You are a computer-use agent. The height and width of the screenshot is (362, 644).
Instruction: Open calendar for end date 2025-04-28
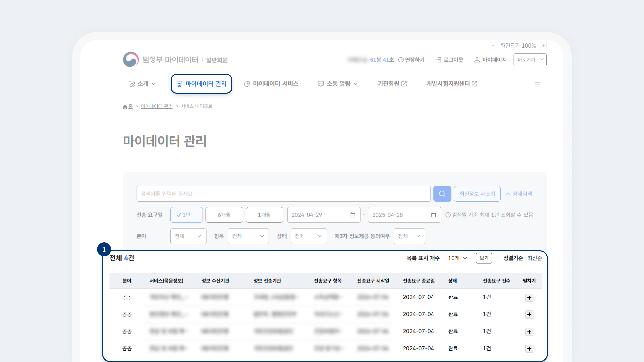click(433, 215)
